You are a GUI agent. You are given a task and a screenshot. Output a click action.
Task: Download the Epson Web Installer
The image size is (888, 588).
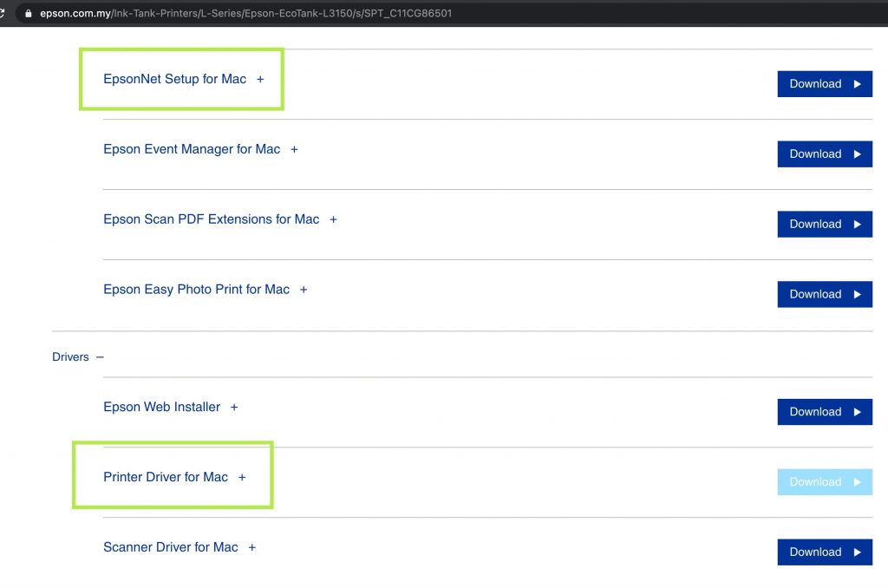point(824,412)
